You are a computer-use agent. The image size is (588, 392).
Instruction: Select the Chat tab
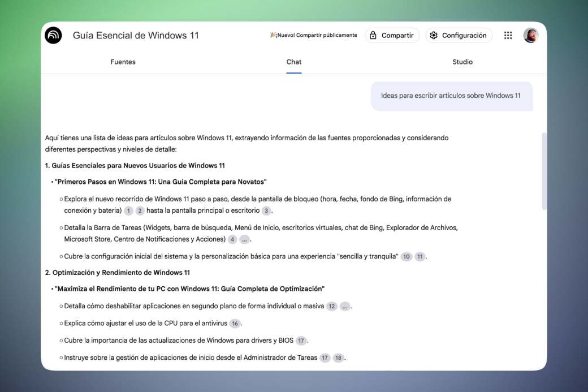tap(293, 62)
